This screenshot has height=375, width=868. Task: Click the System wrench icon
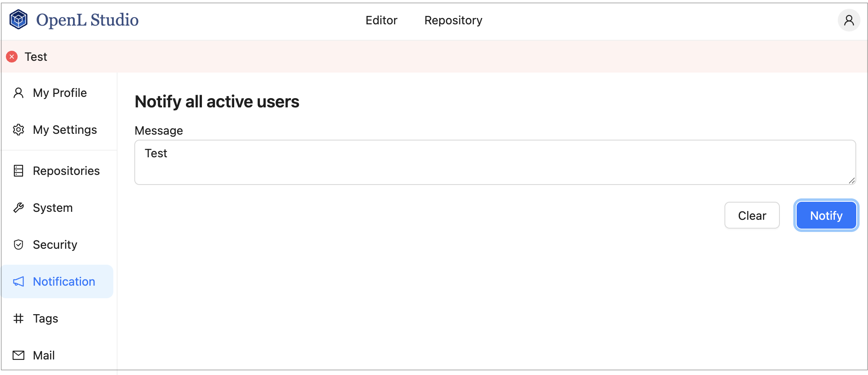18,208
